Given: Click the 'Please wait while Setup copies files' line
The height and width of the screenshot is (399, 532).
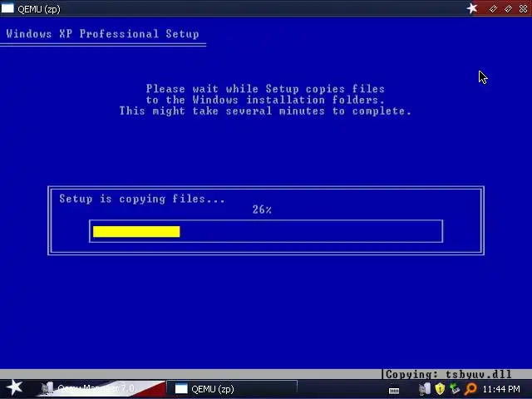Looking at the screenshot, I should (x=265, y=89).
